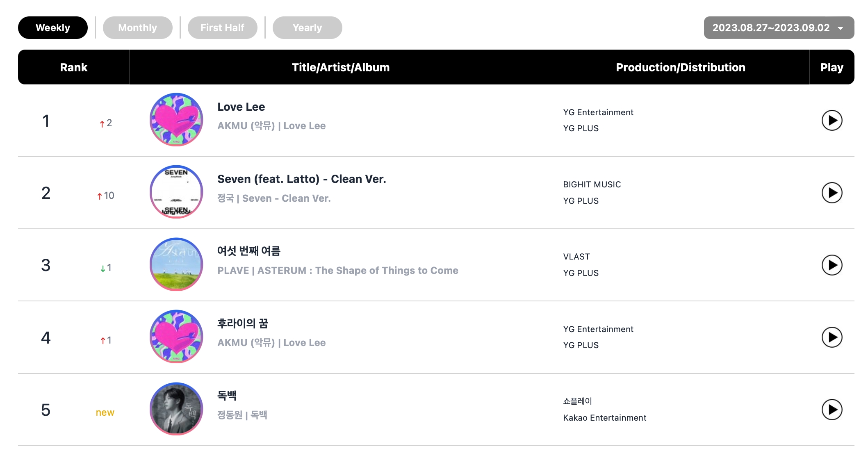Screen dimensions: 868x451
Task: Play Seven (feat. Latto) Clean Ver.
Action: 832,193
